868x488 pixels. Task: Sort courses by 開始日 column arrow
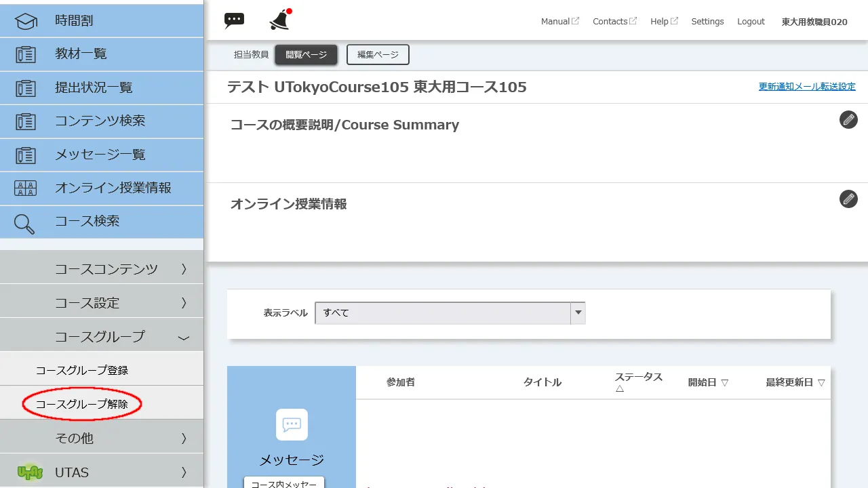(x=725, y=382)
